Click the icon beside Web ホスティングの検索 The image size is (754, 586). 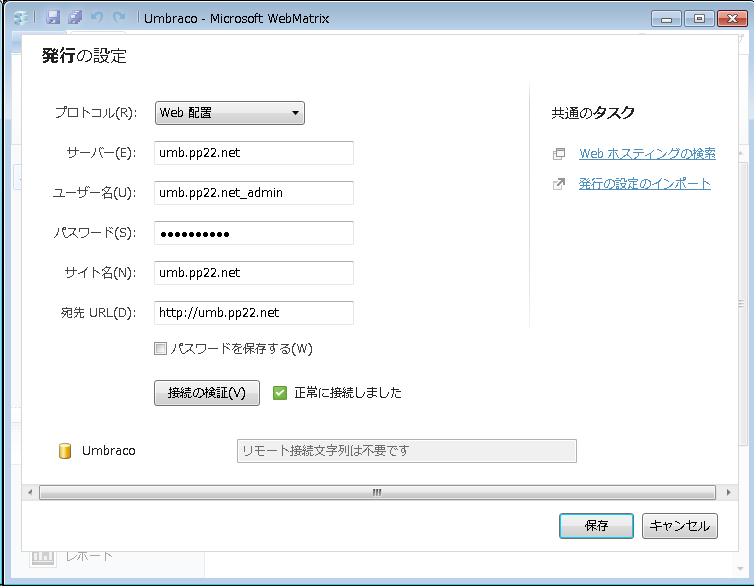pyautogui.click(x=559, y=154)
